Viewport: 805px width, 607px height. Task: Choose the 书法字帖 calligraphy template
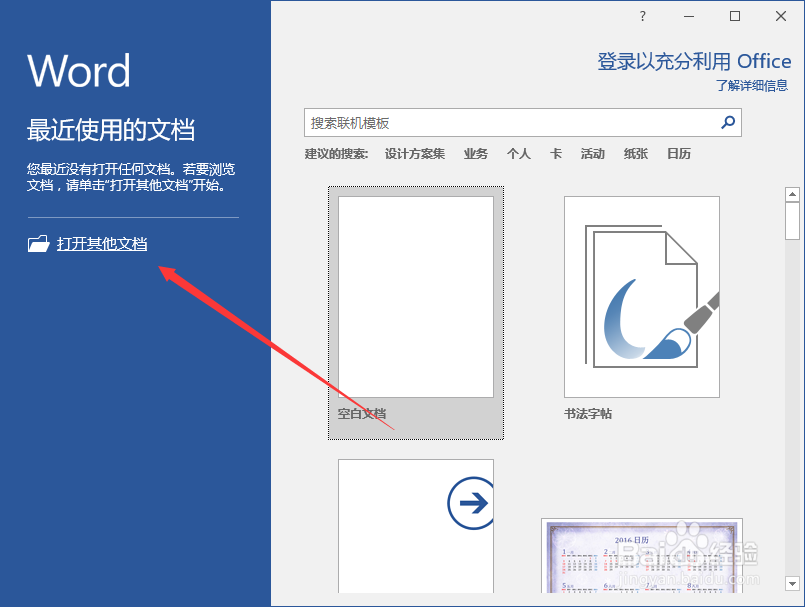pos(642,297)
